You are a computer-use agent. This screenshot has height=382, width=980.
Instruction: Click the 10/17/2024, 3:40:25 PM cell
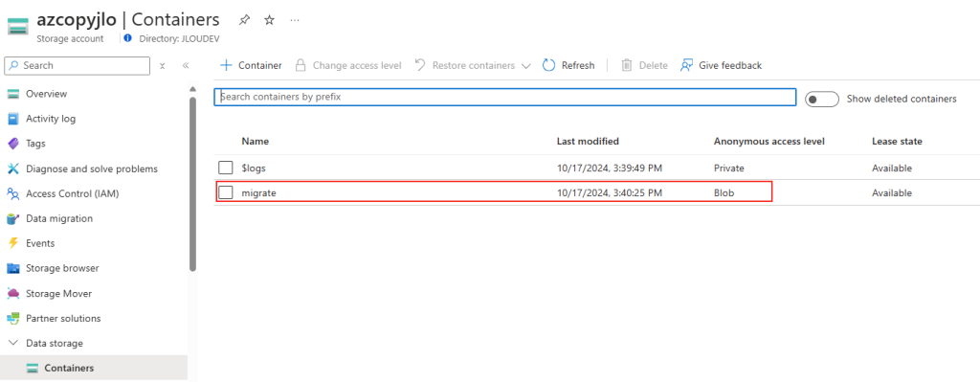(610, 193)
